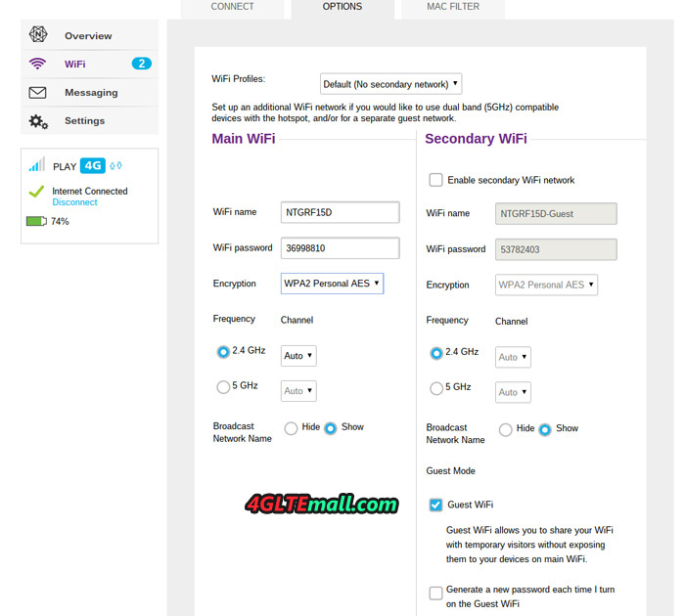Expand Main WiFi 2.4 GHz channel dropdown
The width and height of the screenshot is (685, 616).
298,356
